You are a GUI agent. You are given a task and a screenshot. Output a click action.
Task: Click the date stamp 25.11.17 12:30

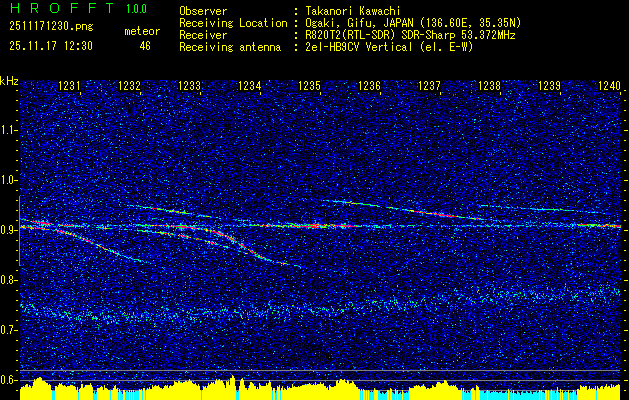[51, 46]
